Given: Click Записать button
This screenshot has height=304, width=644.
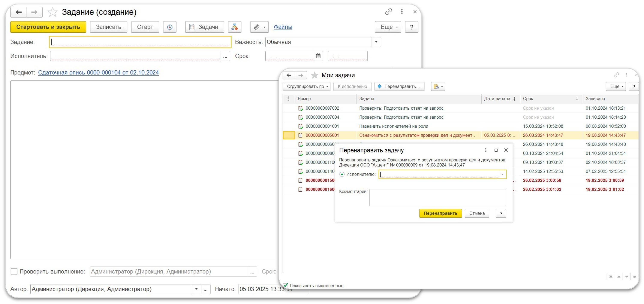Looking at the screenshot, I should (x=108, y=27).
